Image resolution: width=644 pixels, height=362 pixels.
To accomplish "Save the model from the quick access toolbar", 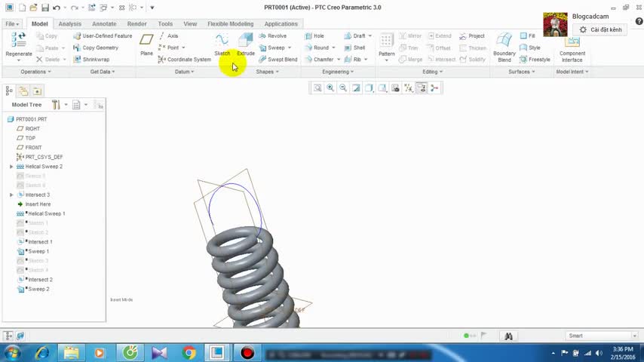I will point(45,8).
